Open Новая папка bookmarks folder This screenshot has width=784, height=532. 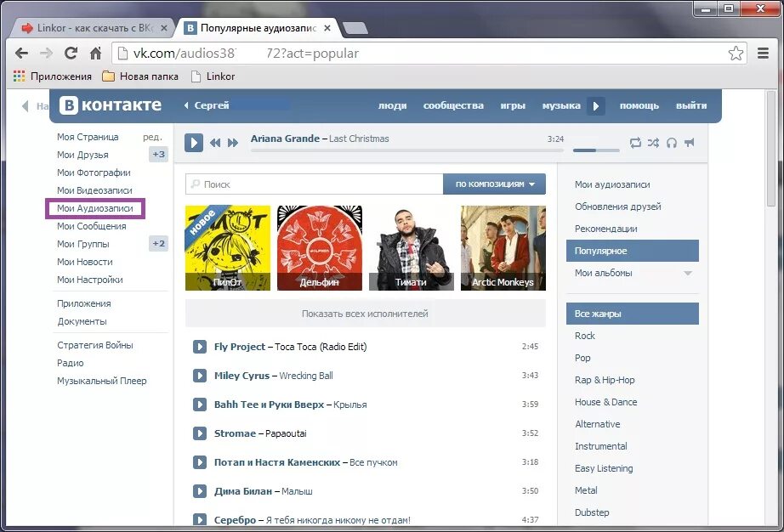140,76
